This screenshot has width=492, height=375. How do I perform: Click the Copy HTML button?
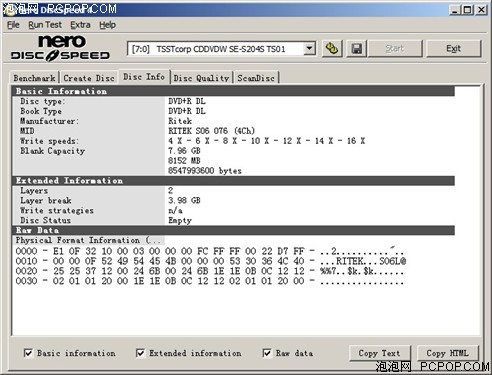click(448, 353)
